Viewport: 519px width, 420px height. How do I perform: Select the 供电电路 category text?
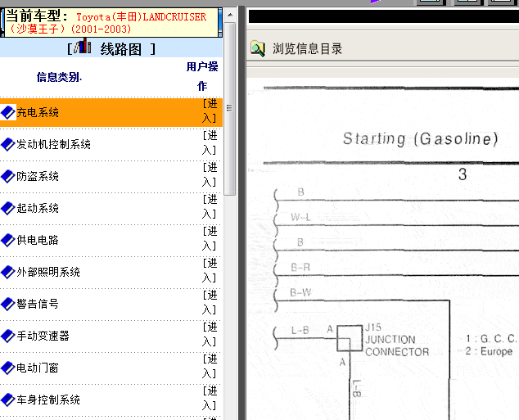(38, 240)
